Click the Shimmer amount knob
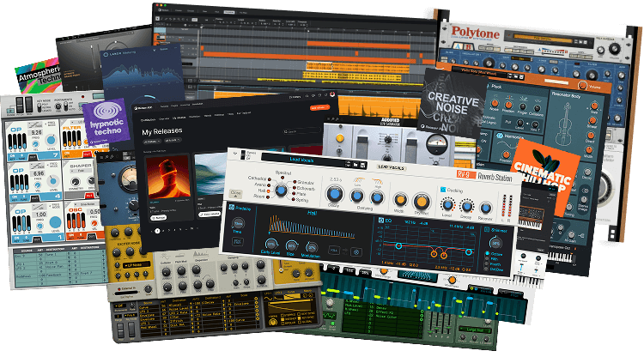Screen dimensions: 644x357 click(x=496, y=243)
